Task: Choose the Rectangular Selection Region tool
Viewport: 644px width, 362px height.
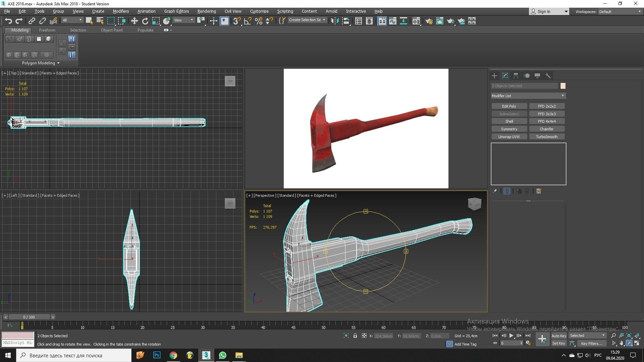Action: [x=111, y=21]
